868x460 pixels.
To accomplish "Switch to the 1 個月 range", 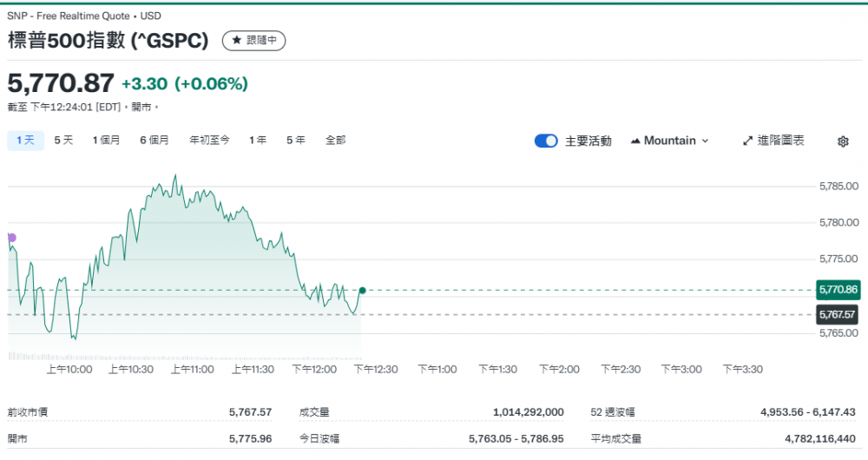I will pyautogui.click(x=106, y=140).
